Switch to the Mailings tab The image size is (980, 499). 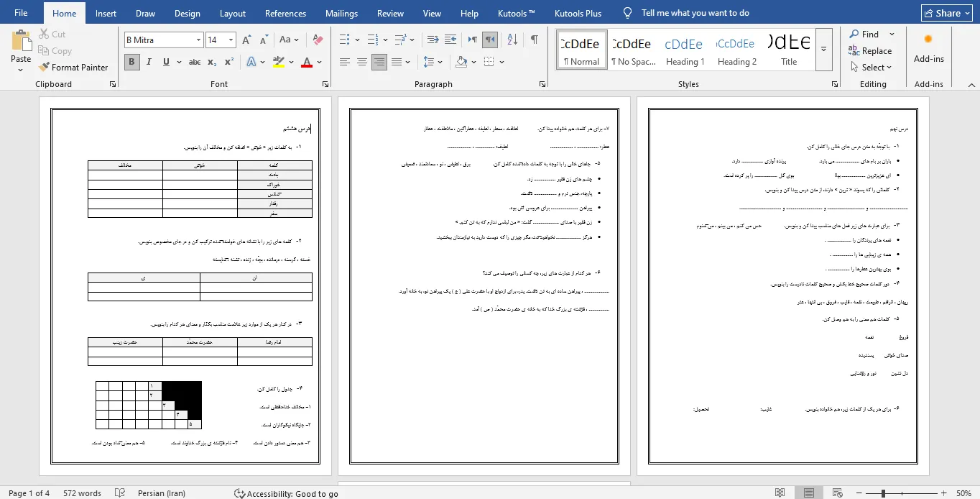coord(341,13)
